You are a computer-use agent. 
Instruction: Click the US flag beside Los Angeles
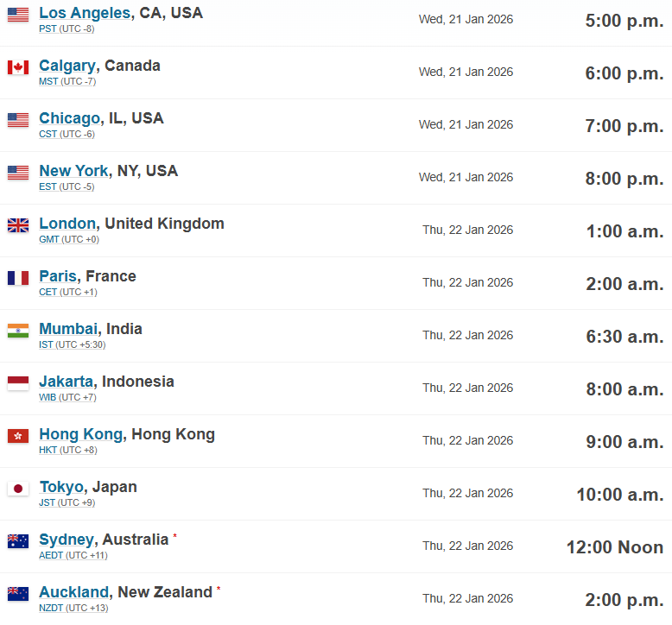[x=18, y=15]
